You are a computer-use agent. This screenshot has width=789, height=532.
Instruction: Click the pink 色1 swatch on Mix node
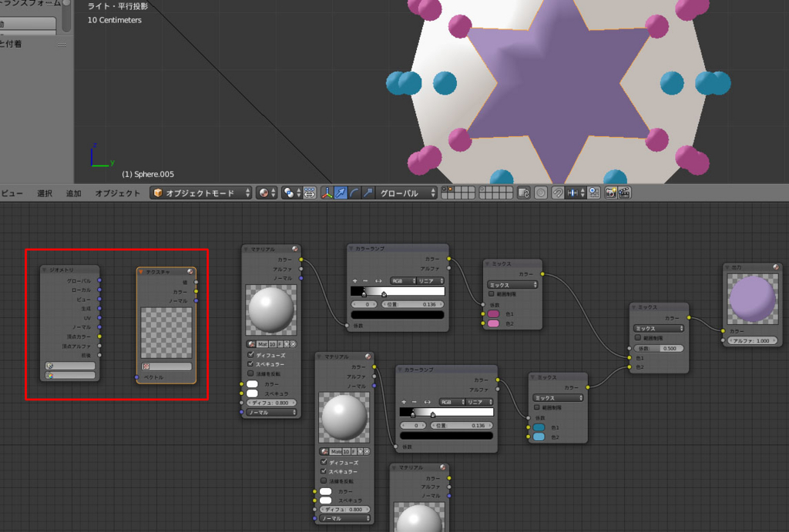(x=493, y=314)
